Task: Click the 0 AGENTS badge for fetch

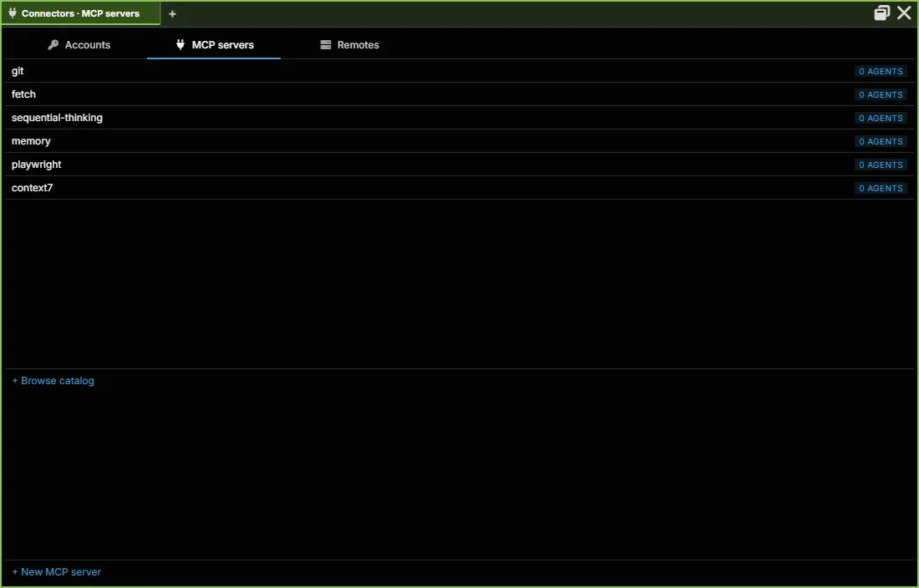Action: [x=881, y=95]
